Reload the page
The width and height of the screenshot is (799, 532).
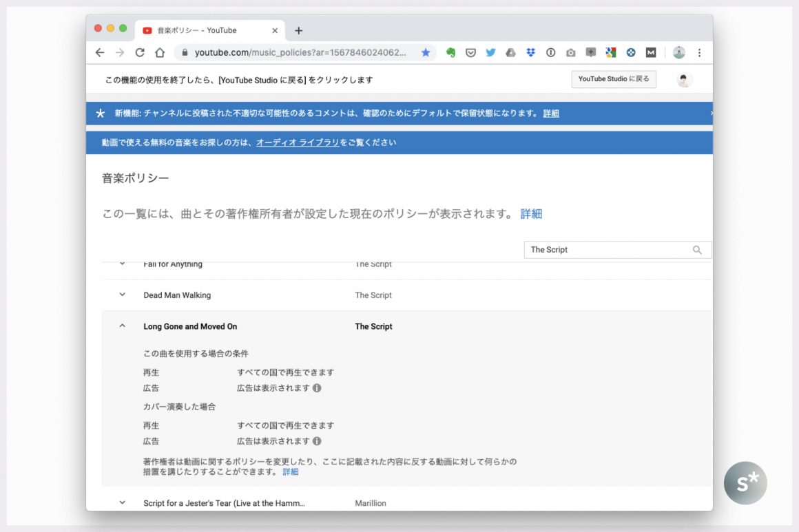coord(140,52)
